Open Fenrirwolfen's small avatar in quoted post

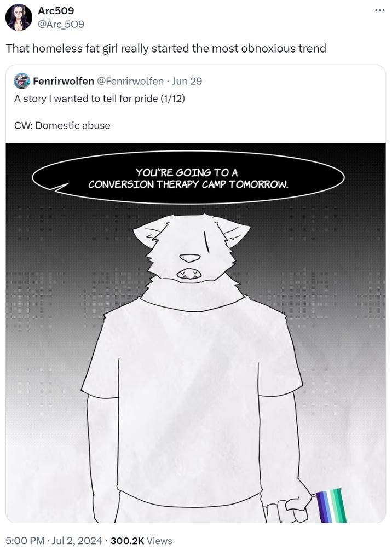tap(22, 81)
